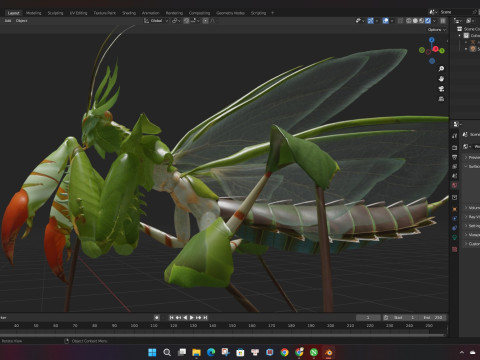
Task: Open Windows Start menu
Action: (x=152, y=352)
